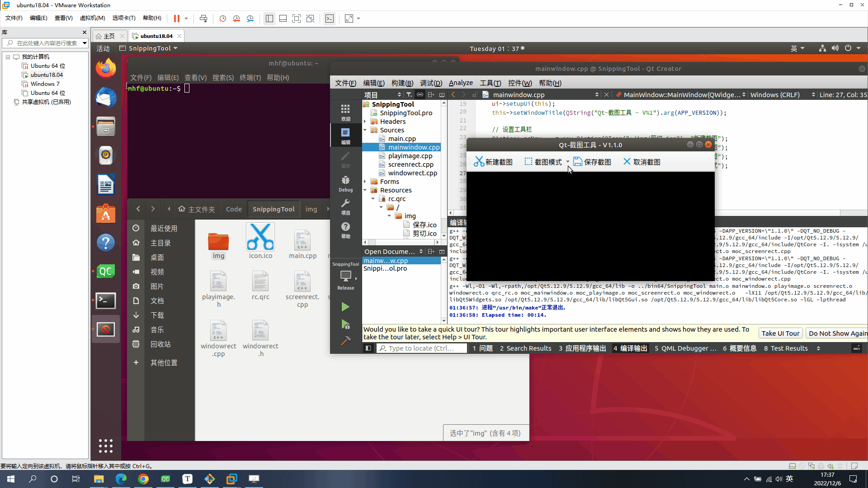The height and width of the screenshot is (488, 868).
Task: Click the Take UI Tour button
Action: tap(780, 333)
